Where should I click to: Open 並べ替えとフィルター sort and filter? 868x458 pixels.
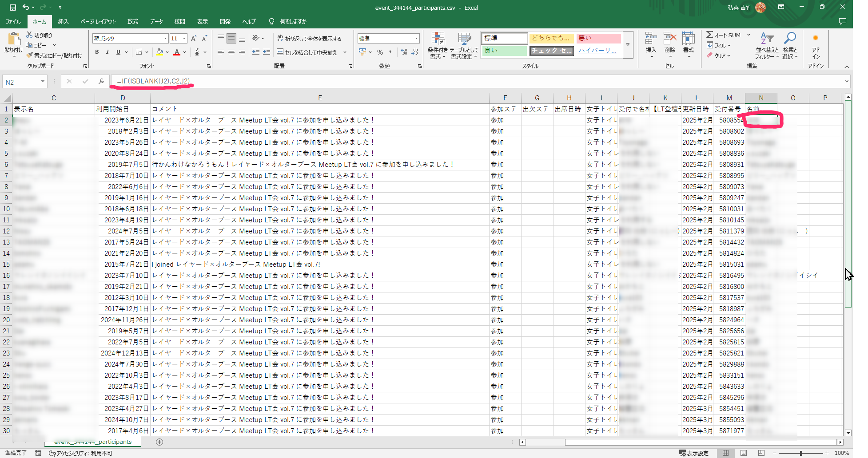point(767,46)
